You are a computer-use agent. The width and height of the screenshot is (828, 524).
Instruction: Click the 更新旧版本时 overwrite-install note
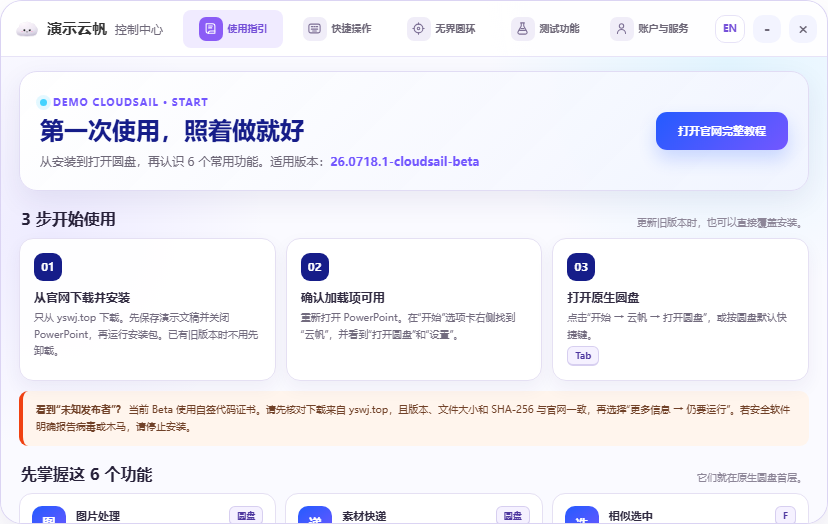pos(721,223)
